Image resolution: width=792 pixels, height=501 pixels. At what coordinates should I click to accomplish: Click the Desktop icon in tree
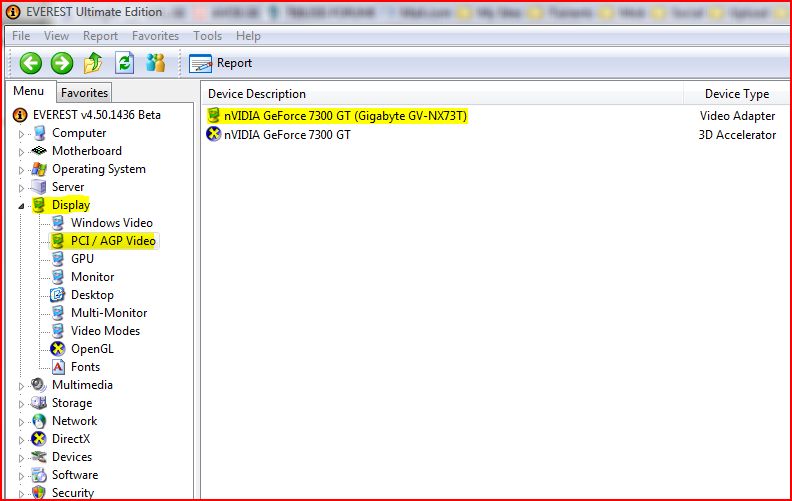58,294
